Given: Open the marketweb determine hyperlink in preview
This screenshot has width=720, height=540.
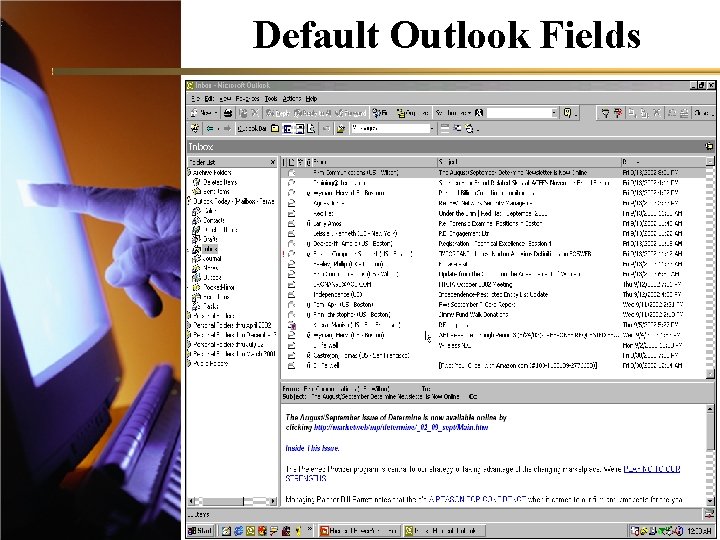Looking at the screenshot, I should tap(401, 428).
